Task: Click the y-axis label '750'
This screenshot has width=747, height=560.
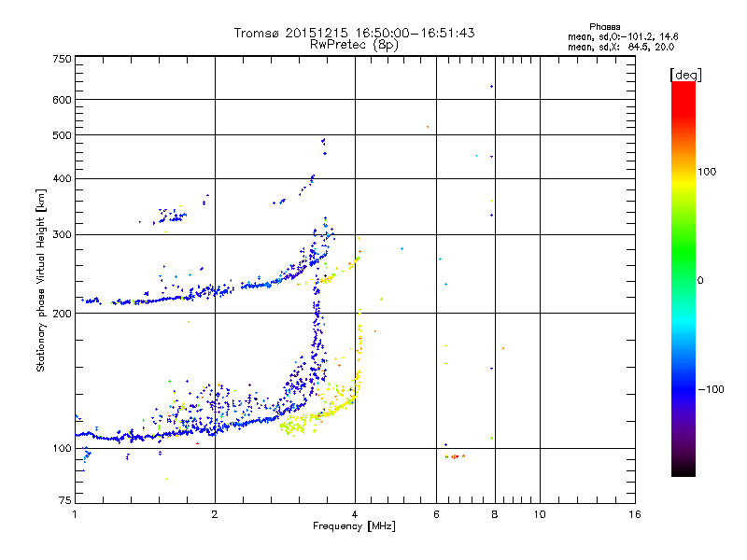Action: click(62, 59)
